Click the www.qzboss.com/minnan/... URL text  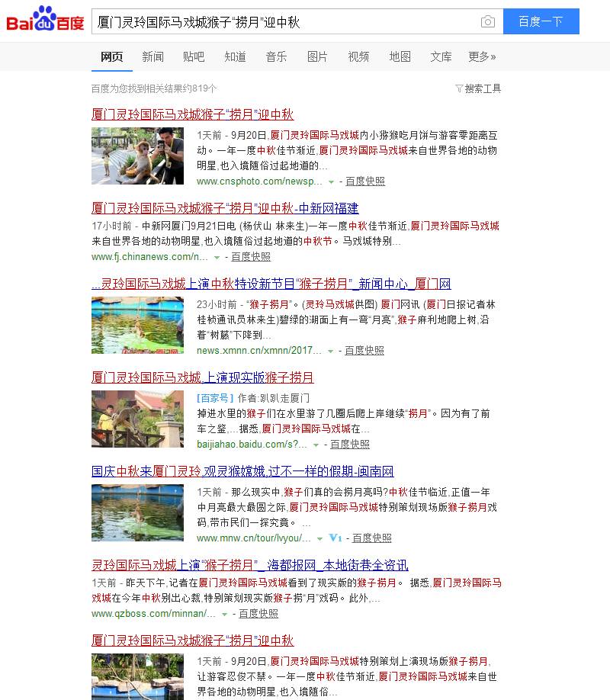pos(153,613)
